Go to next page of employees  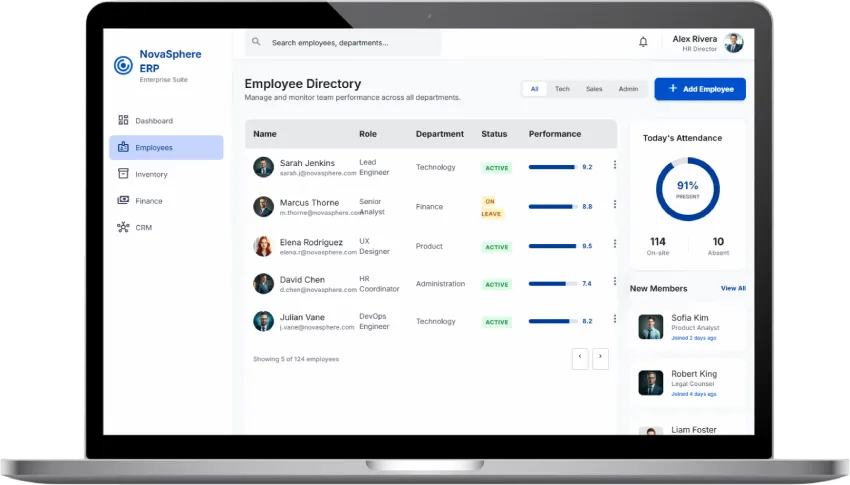coord(600,358)
